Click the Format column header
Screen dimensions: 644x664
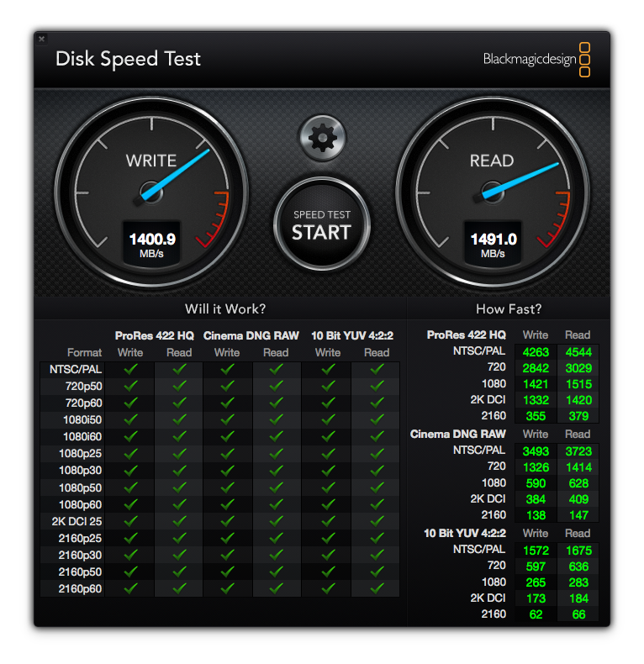[x=84, y=352]
